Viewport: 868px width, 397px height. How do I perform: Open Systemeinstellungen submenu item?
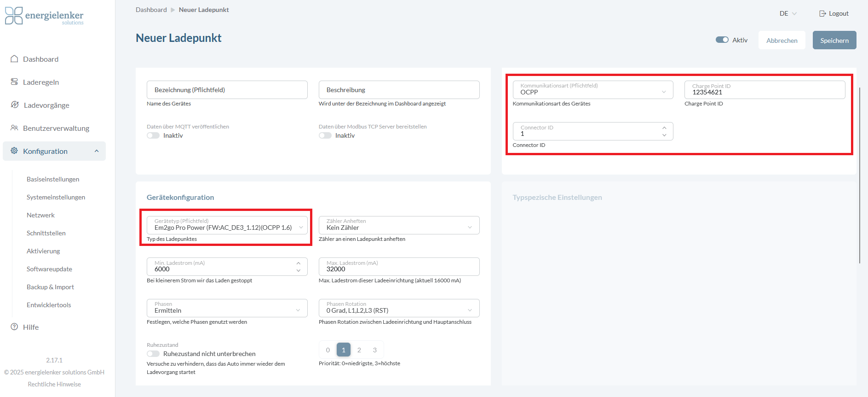(x=56, y=197)
